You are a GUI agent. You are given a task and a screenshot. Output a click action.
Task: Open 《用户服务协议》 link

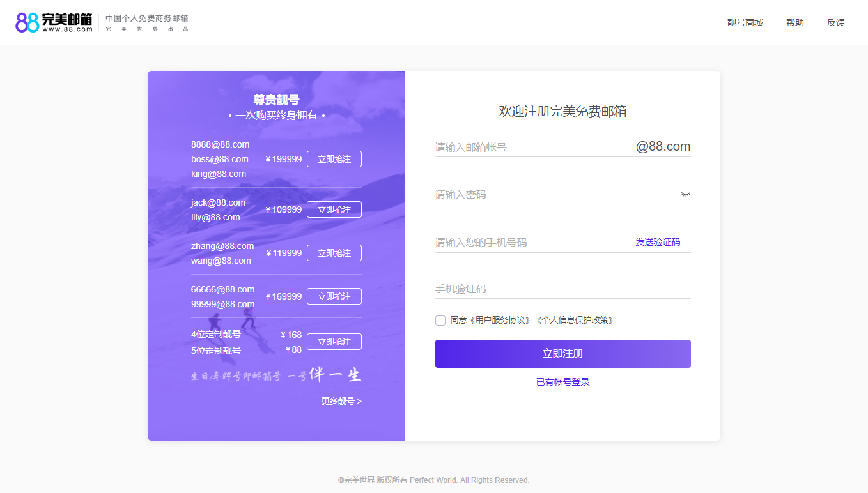point(500,321)
